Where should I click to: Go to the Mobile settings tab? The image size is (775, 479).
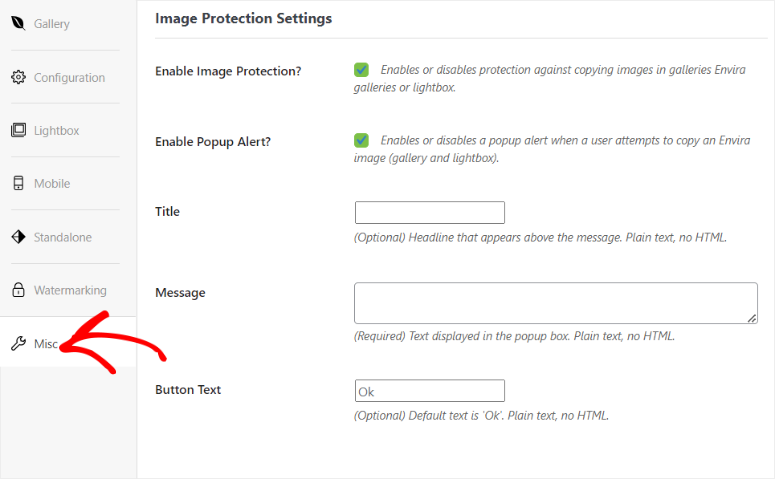click(52, 183)
